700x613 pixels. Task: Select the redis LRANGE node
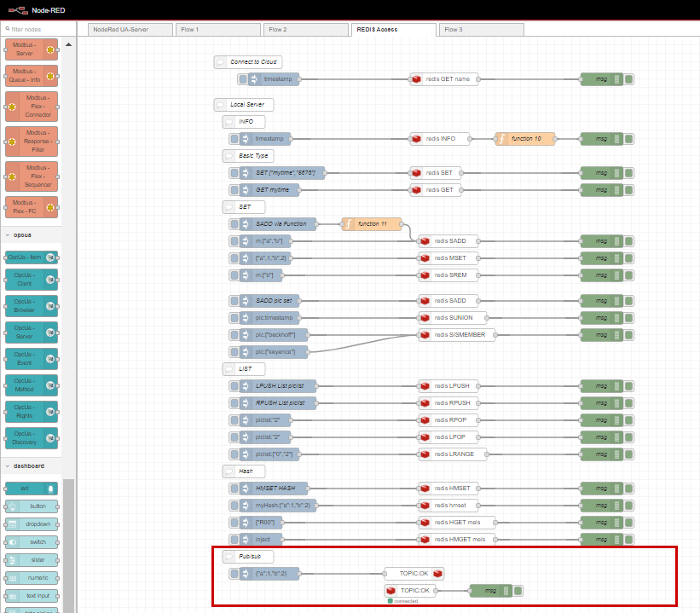(x=453, y=454)
